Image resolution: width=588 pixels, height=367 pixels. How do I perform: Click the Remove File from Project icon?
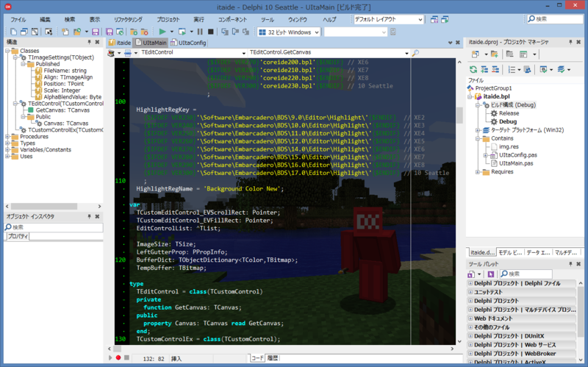(x=144, y=32)
